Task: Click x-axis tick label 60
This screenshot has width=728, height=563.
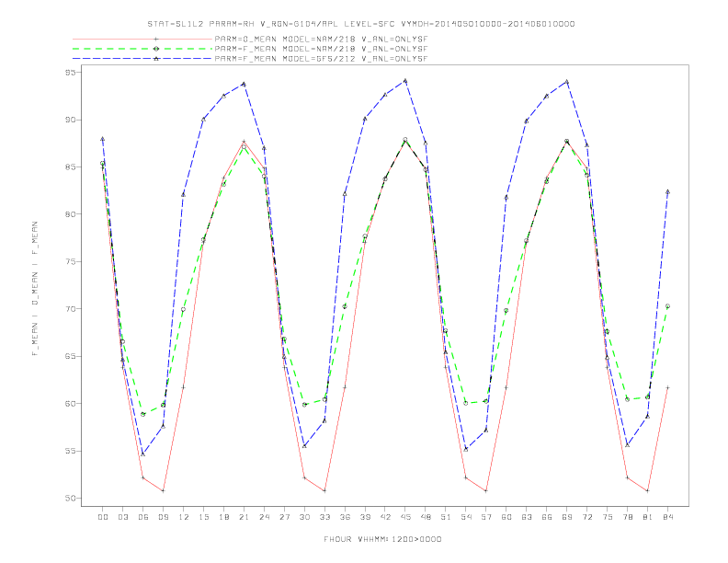Action: pos(506,517)
